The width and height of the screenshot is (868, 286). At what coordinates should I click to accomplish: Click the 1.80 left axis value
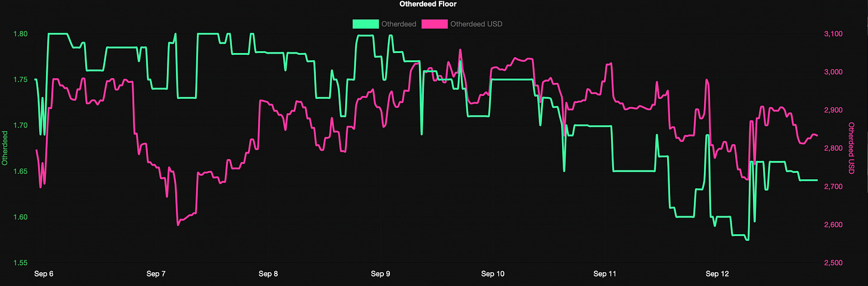pos(20,34)
